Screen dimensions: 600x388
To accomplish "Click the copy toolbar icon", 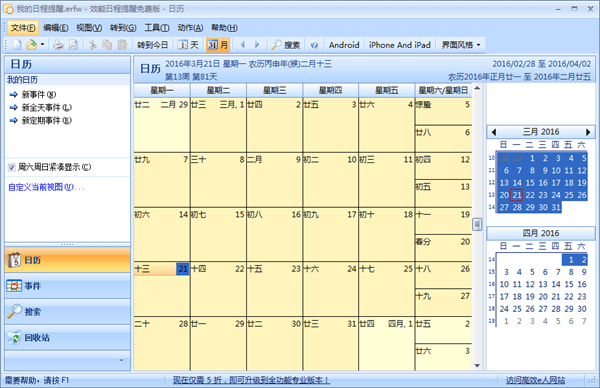I will click(x=107, y=45).
